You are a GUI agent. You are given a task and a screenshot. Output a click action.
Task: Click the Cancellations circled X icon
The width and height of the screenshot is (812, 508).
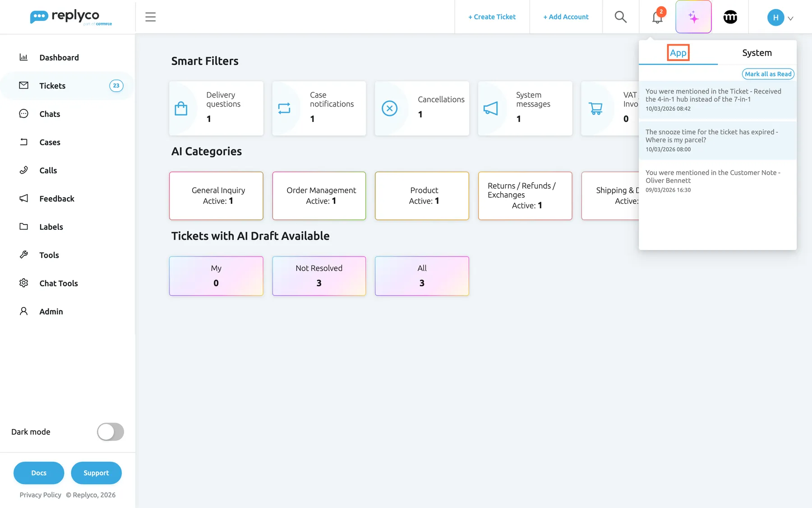(x=390, y=108)
